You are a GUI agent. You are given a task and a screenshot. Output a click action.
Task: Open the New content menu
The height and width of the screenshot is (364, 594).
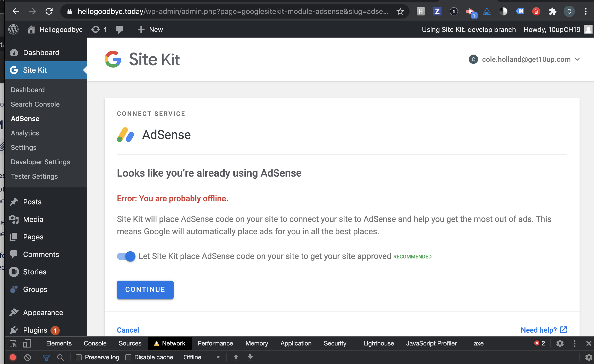point(150,30)
